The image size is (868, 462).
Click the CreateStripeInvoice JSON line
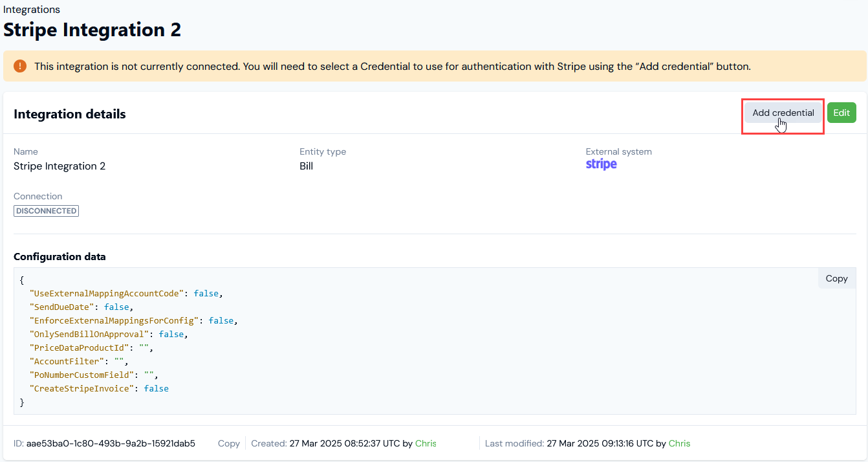tap(99, 388)
